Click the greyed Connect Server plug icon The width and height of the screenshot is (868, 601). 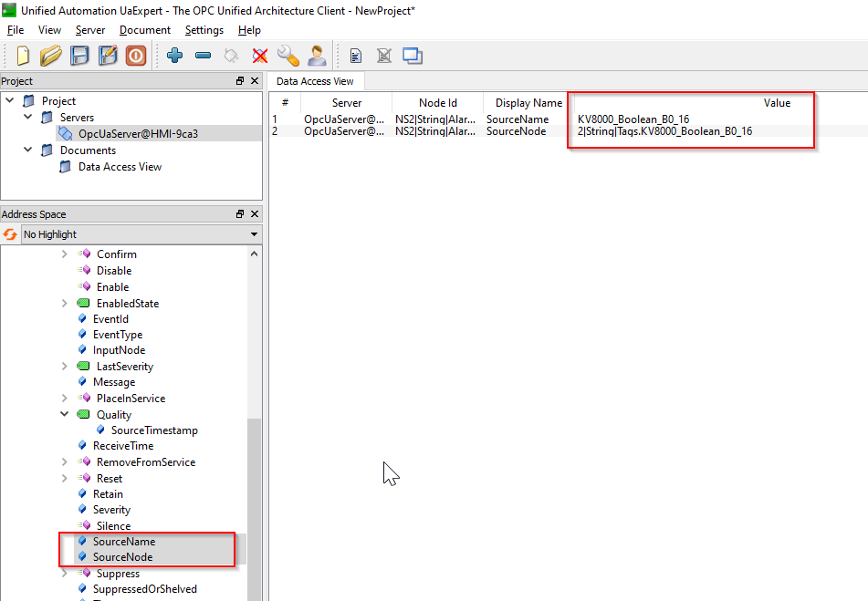(232, 56)
